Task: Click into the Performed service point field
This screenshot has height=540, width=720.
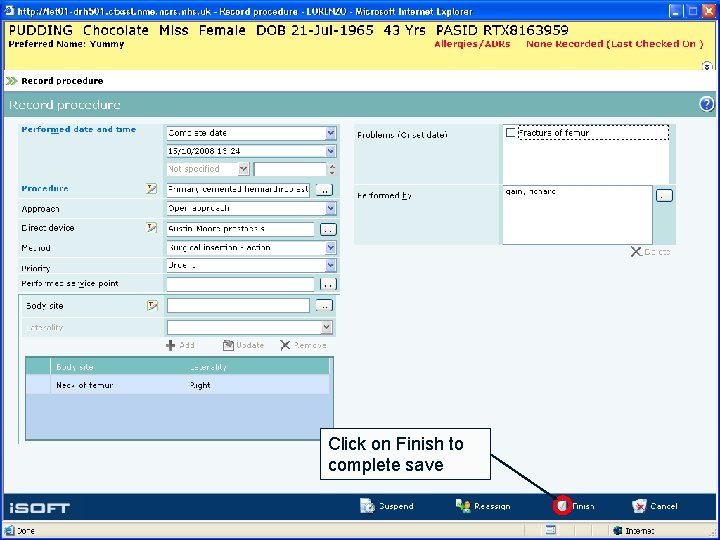Action: click(x=241, y=284)
